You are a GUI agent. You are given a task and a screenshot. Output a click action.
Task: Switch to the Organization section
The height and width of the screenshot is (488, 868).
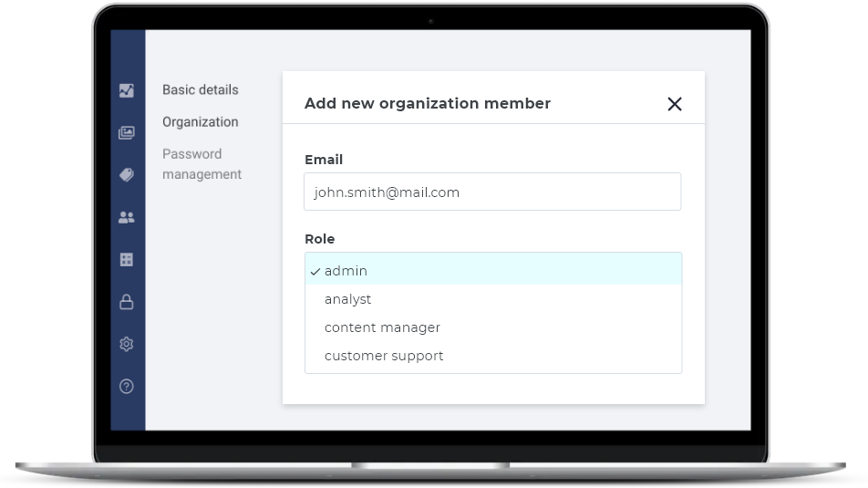(x=201, y=121)
